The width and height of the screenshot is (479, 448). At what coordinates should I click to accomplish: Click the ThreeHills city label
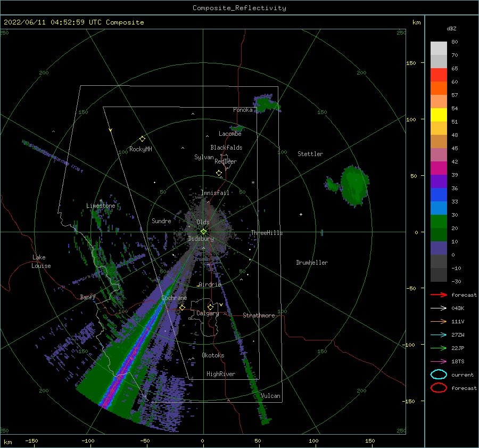267,233
